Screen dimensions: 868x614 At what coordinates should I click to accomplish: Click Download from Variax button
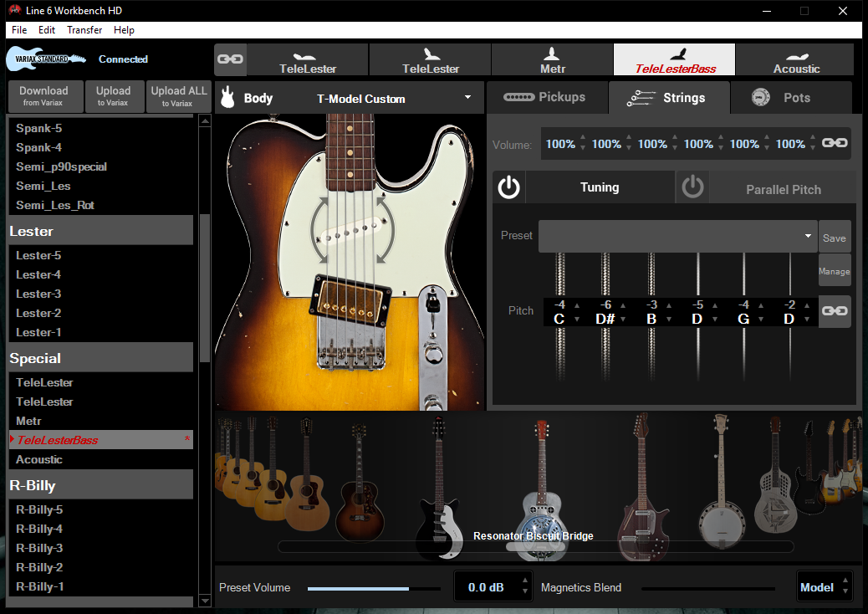pos(46,96)
